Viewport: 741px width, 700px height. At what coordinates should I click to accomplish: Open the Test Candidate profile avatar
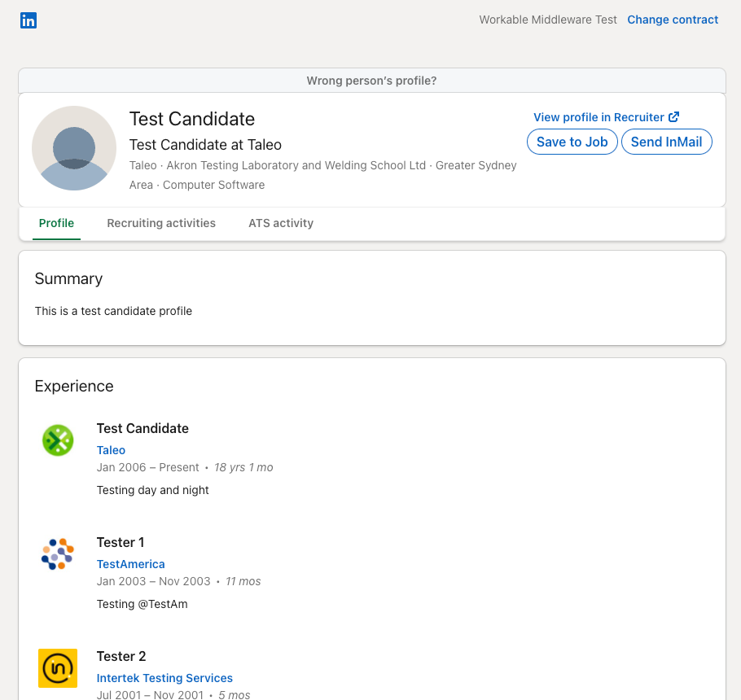74,148
